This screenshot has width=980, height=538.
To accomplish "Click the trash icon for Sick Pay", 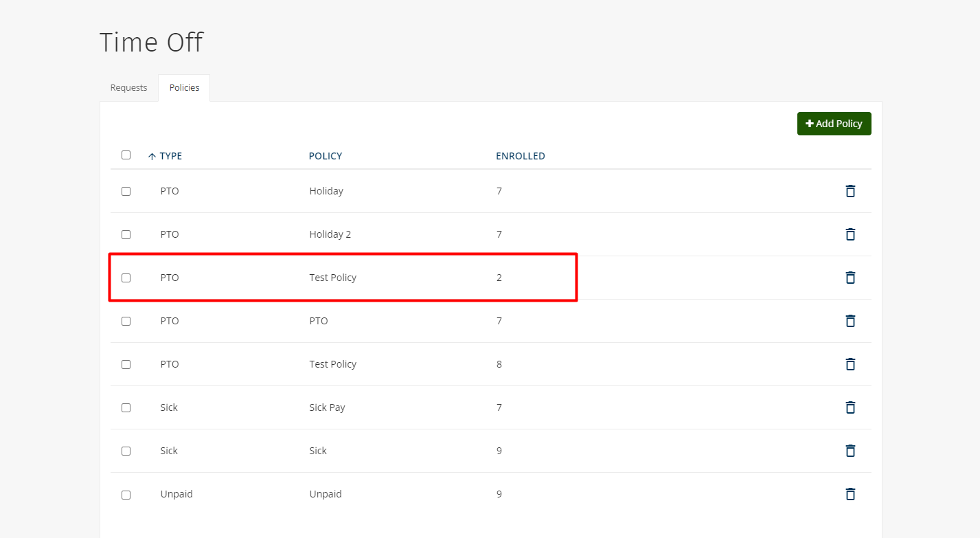I will pos(850,407).
